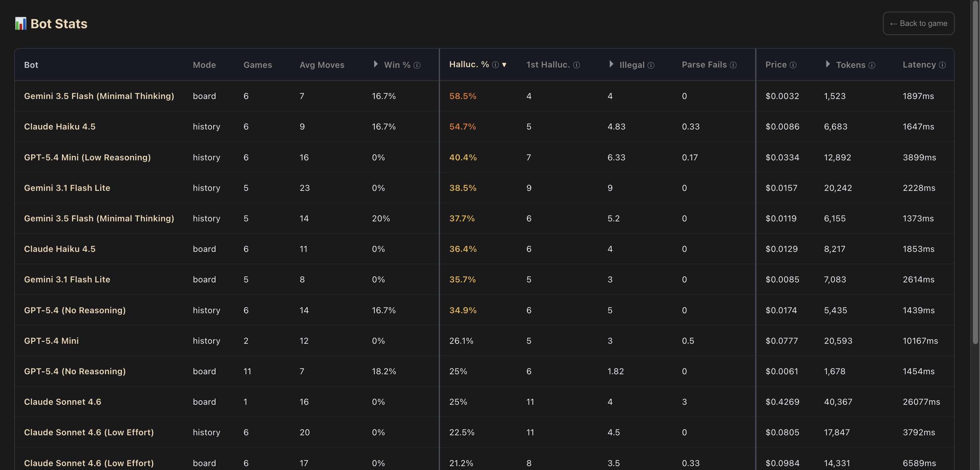Open Gemini 3.5 Flash board-mode bot link

click(x=99, y=96)
